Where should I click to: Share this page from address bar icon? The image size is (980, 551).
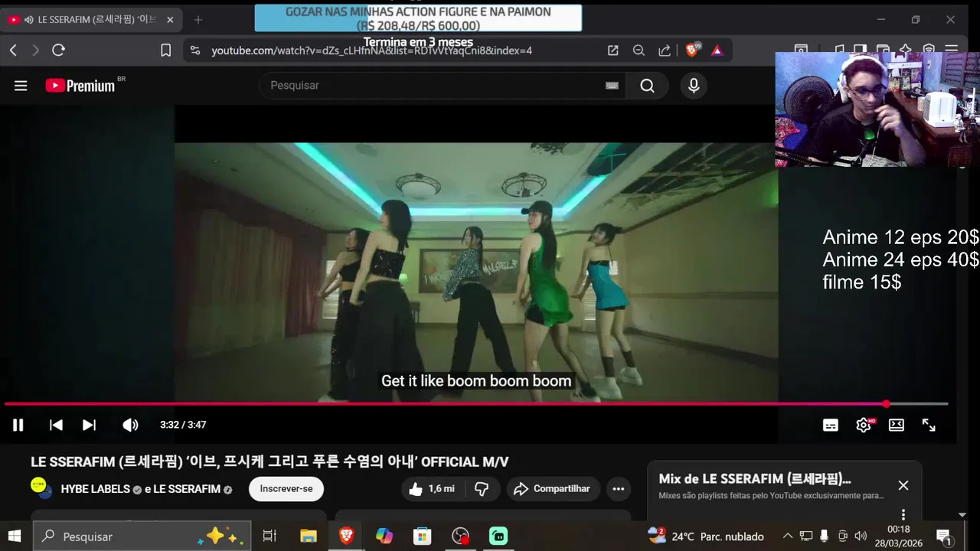tap(665, 51)
